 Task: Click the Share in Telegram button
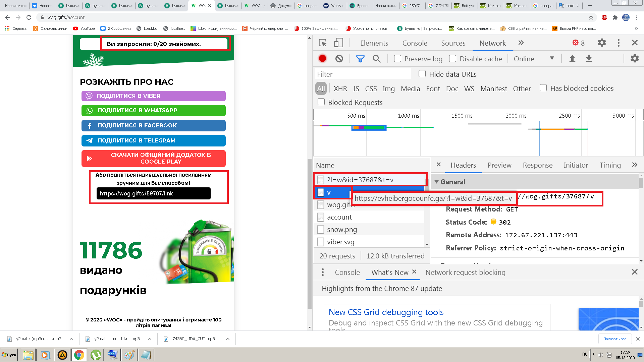coord(153,141)
